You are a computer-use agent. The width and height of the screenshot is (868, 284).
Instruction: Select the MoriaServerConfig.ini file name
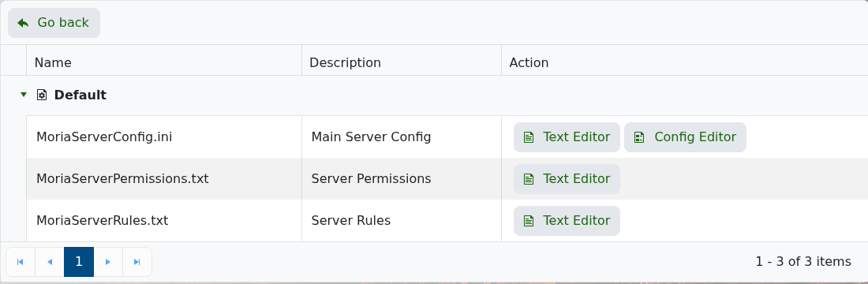[x=104, y=136]
